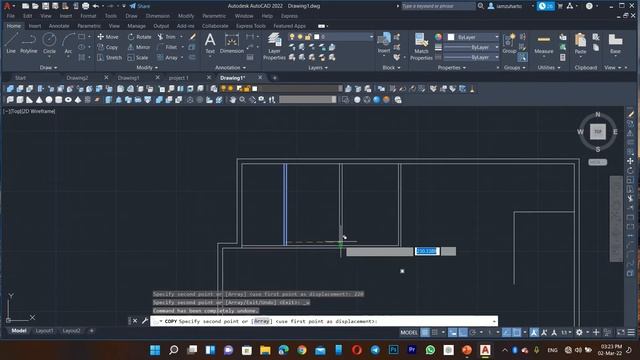Select the Polyline tool
The image size is (640, 360).
coord(29,43)
